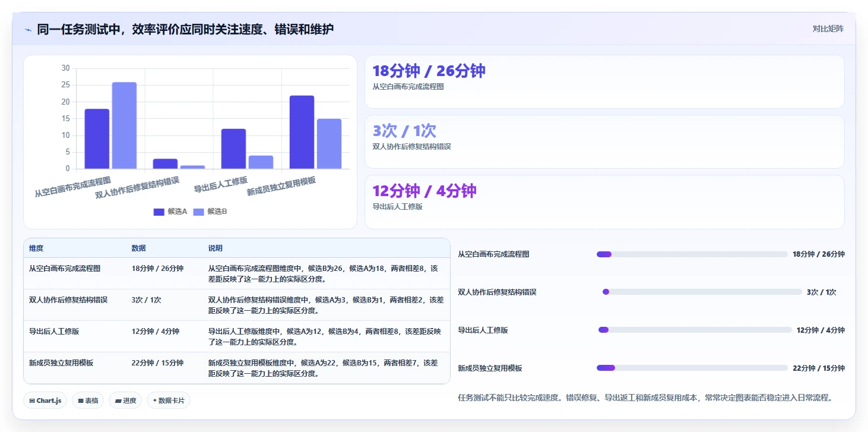Click the Chart.js tag pill
The width and height of the screenshot is (868, 432).
pos(45,401)
